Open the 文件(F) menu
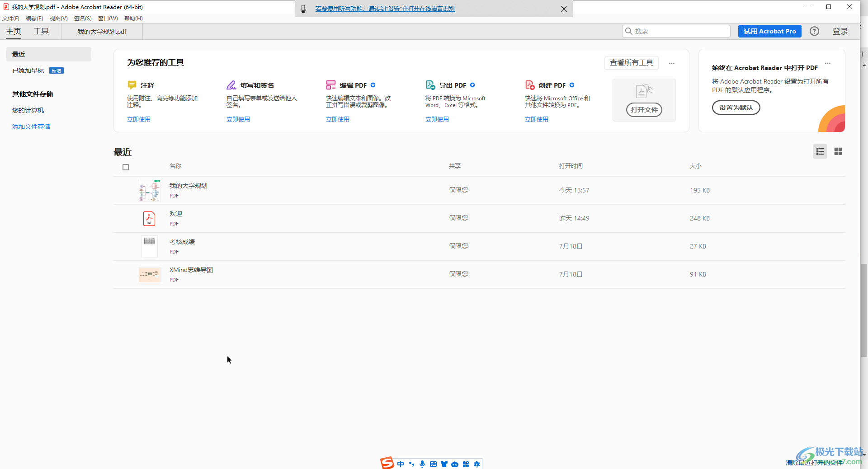 click(11, 19)
